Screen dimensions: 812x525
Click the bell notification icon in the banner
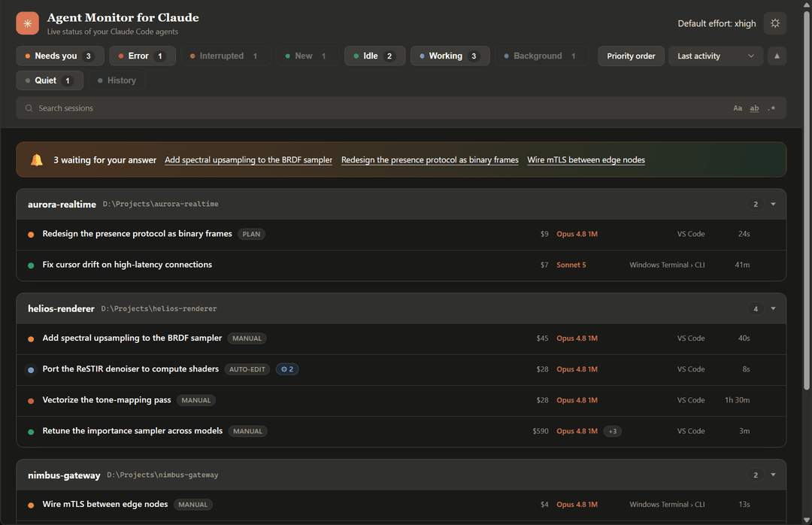coord(37,160)
